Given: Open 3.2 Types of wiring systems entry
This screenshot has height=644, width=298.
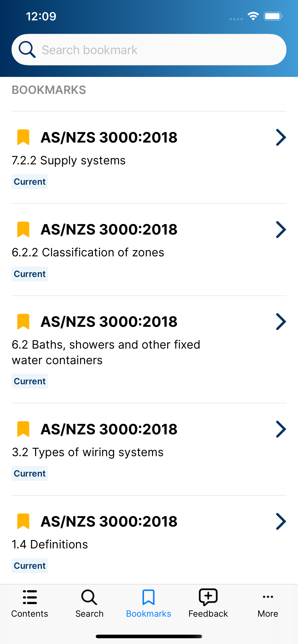Looking at the screenshot, I should tap(88, 452).
